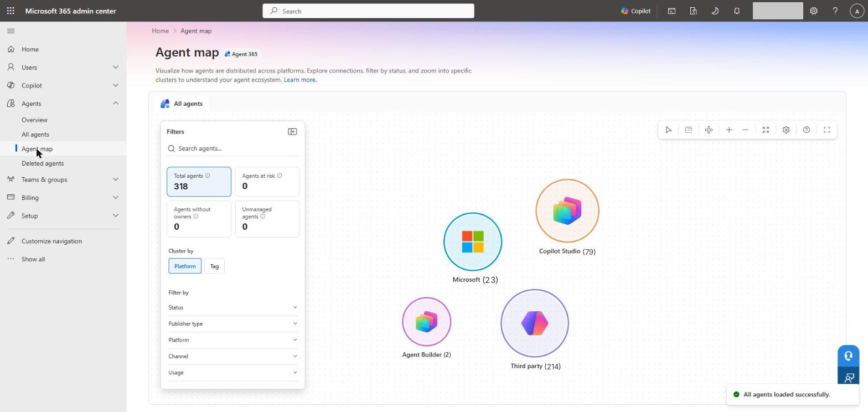This screenshot has height=412, width=868.
Task: Follow the Learn more link
Action: (x=299, y=80)
